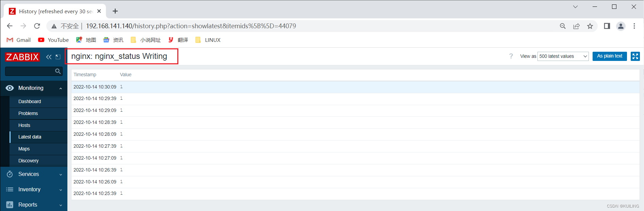Open 资讯 bookmark
The image size is (644, 211).
[x=113, y=40]
